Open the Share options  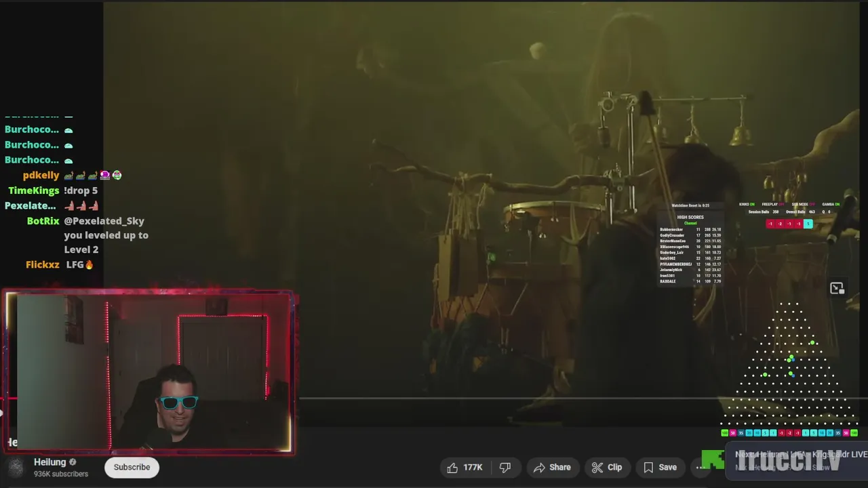pos(551,467)
